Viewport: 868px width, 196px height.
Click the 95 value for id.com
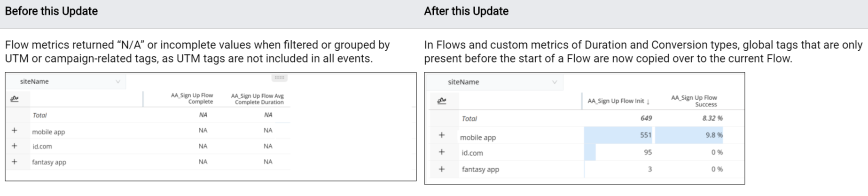648,152
